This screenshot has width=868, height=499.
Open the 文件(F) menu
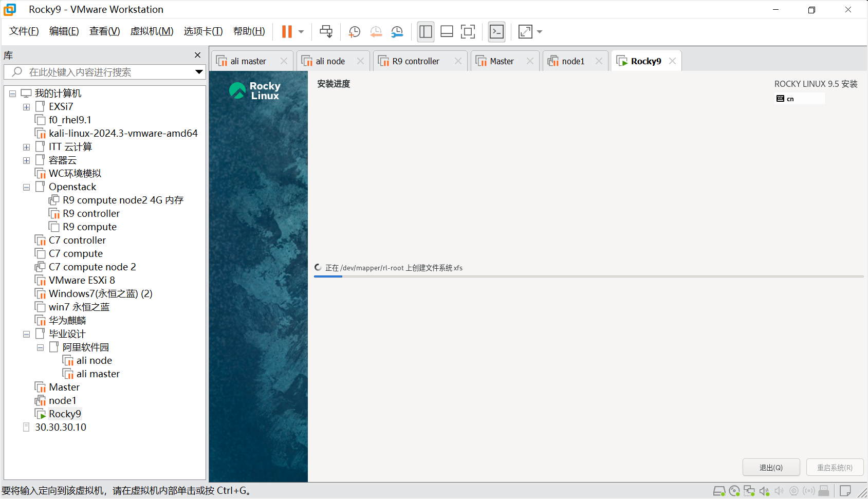[x=24, y=31]
